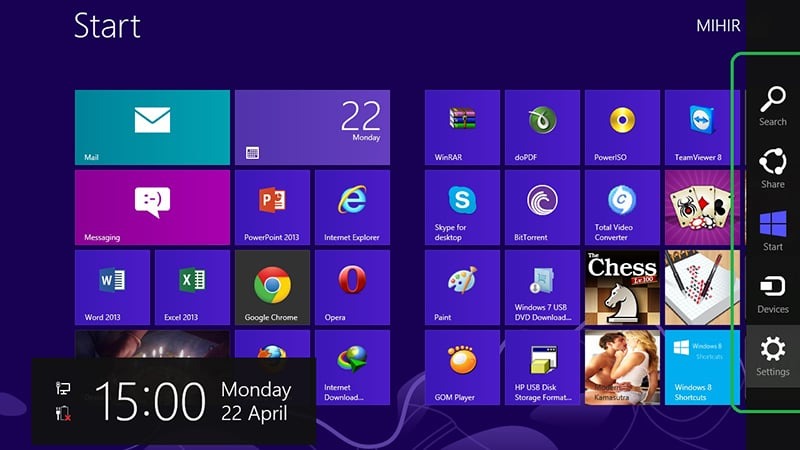Open Windows 7 USB DVD Download tile

click(x=542, y=288)
